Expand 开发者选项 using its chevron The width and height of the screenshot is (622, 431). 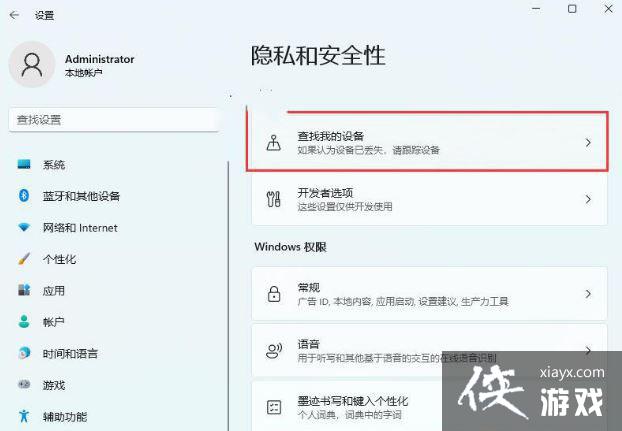tap(587, 200)
